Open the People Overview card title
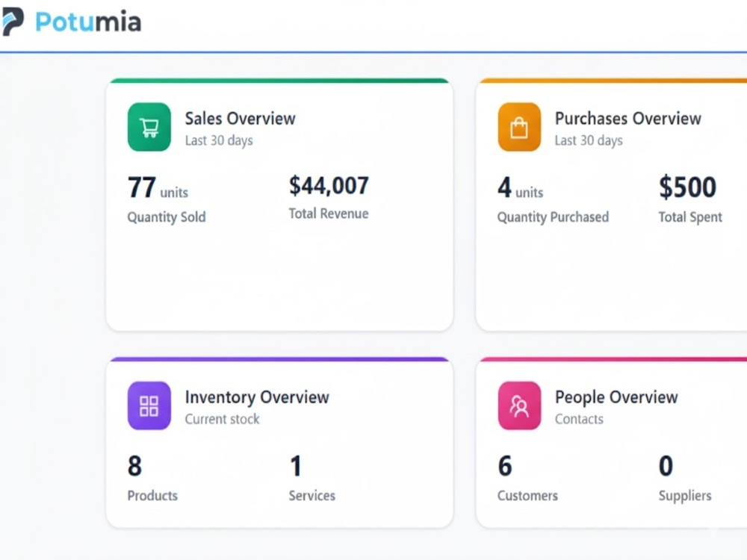Screen dimensions: 747x560 tap(616, 397)
